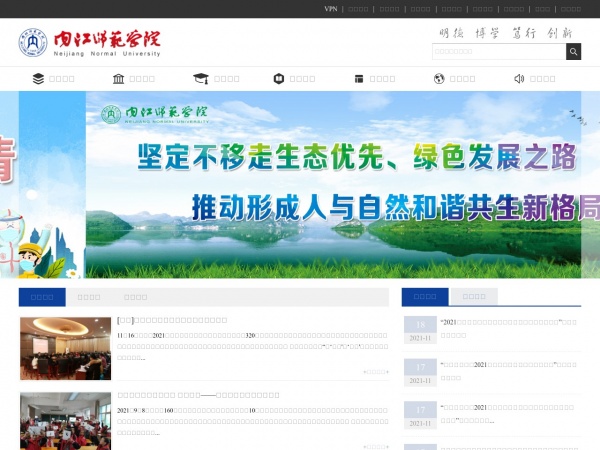Open the grid table navigation icon
The height and width of the screenshot is (450, 600).
(358, 78)
